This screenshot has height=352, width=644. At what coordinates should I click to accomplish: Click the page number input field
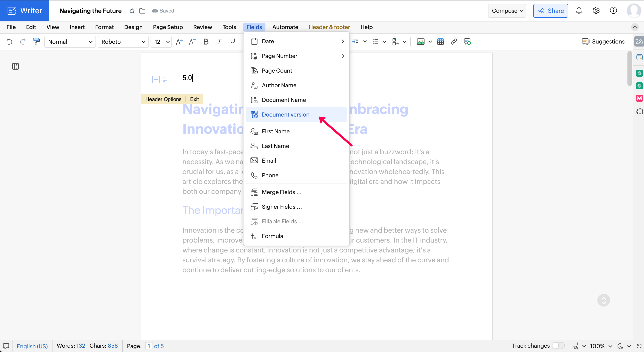(149, 346)
